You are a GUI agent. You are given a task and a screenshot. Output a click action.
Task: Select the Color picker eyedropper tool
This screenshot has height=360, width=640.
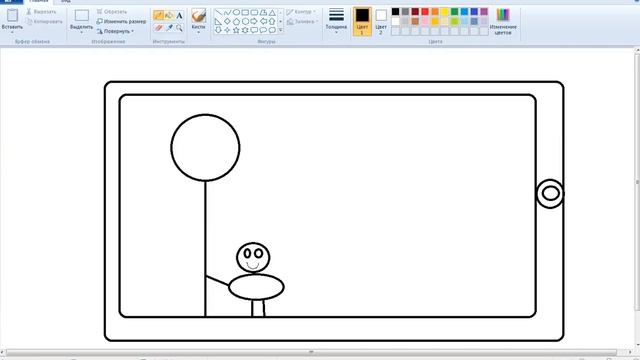[169, 28]
